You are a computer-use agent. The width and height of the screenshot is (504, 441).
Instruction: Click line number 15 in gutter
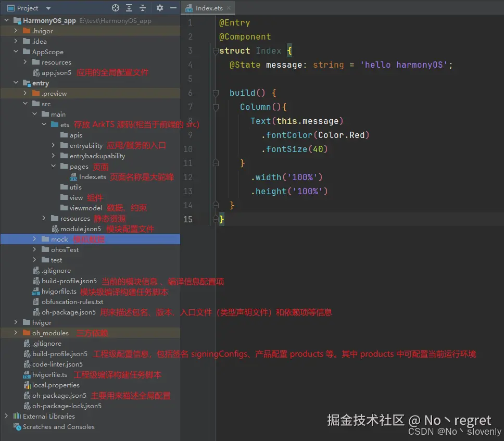click(188, 219)
